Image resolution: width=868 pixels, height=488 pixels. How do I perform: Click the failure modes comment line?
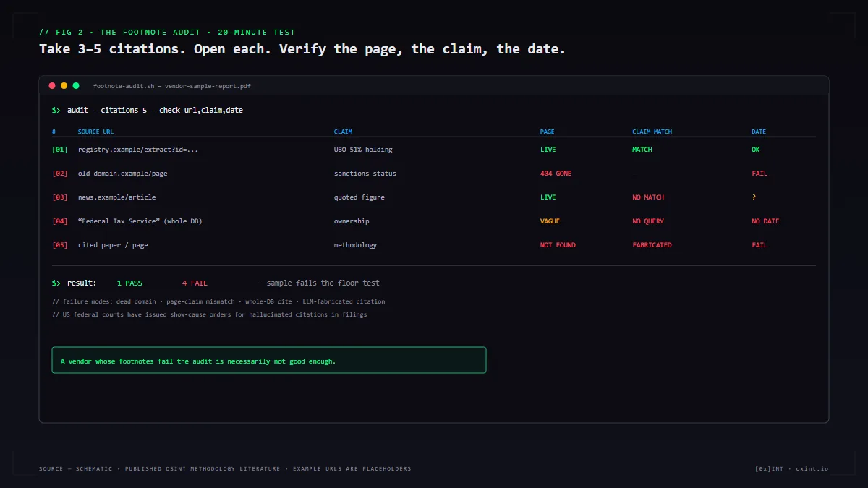[218, 301]
